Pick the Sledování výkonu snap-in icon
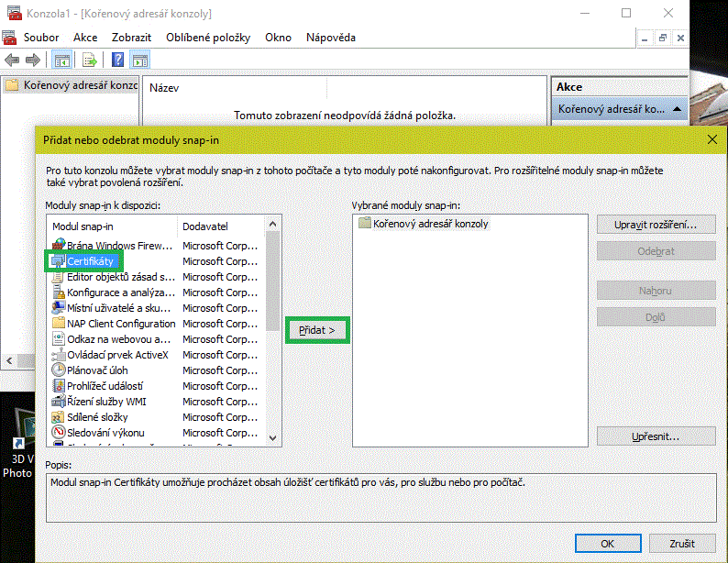 point(59,433)
